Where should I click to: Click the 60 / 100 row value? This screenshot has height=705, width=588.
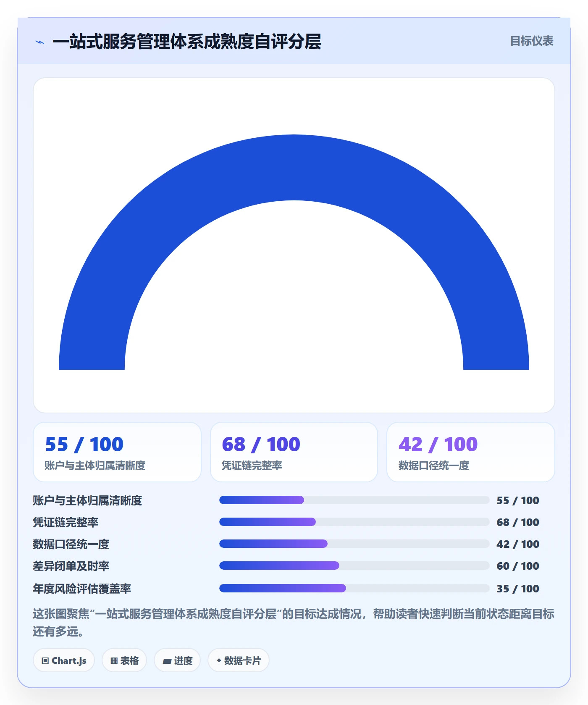[518, 566]
